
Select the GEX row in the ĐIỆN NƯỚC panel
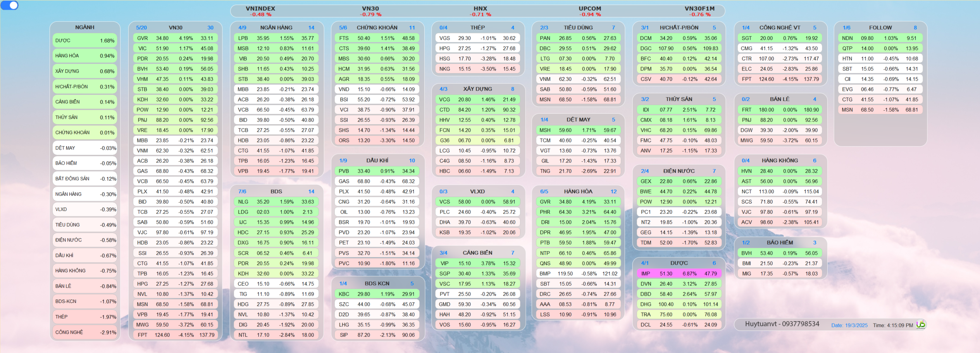coord(679,182)
